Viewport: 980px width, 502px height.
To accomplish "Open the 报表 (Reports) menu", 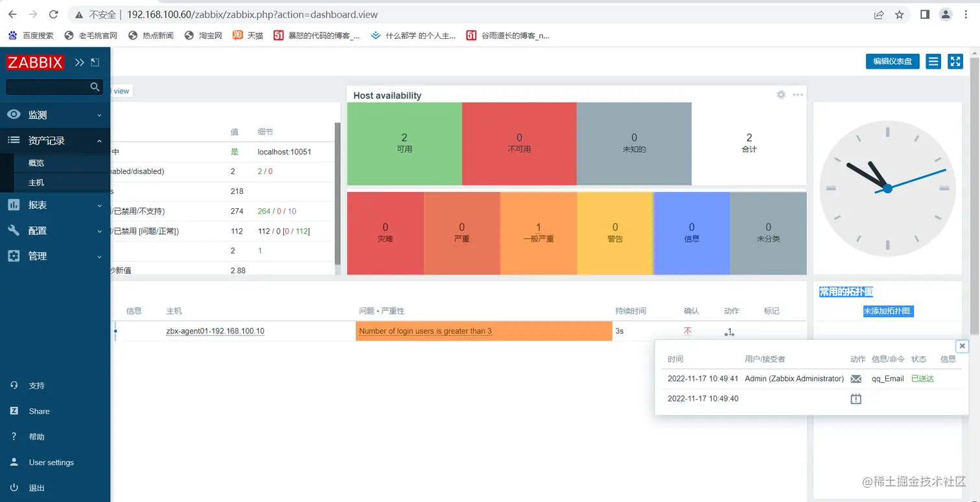I will pos(55,205).
